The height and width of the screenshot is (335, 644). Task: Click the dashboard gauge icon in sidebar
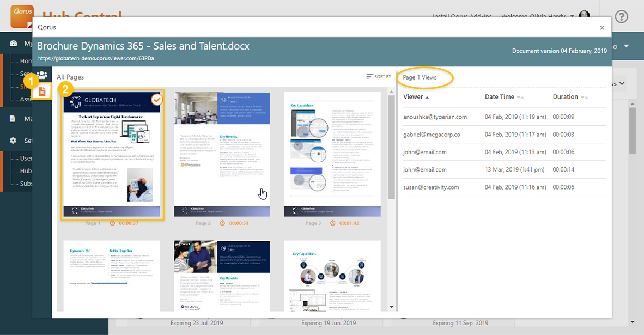click(13, 43)
